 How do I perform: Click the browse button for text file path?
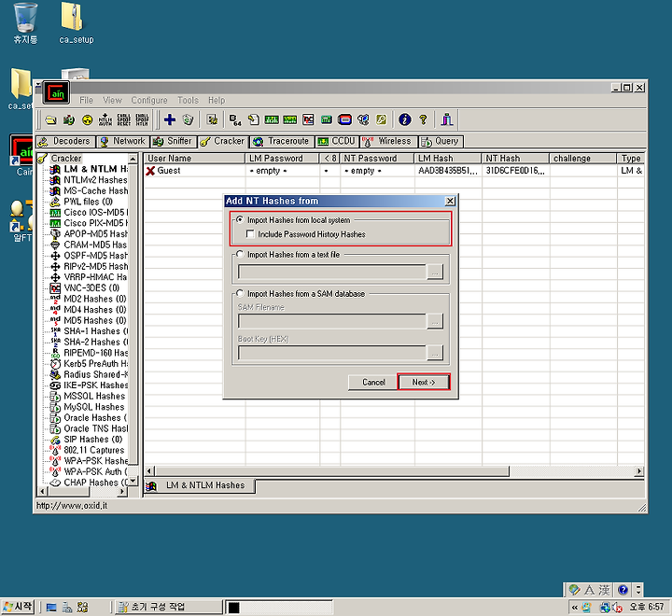click(x=435, y=272)
